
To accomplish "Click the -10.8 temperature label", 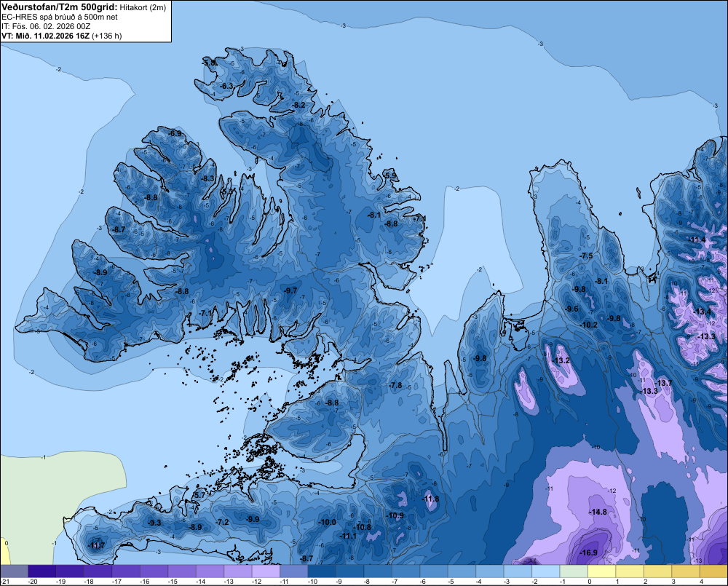I will 363,527.
